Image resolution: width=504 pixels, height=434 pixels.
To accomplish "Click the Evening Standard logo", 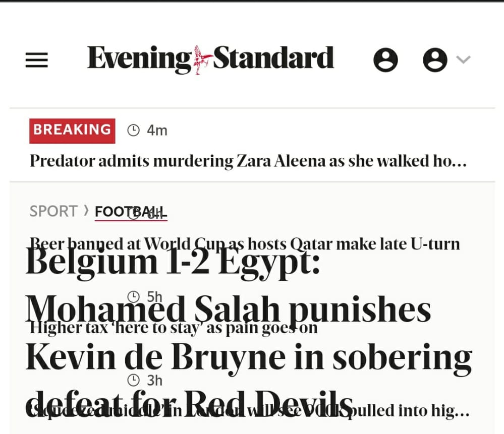I will point(210,59).
